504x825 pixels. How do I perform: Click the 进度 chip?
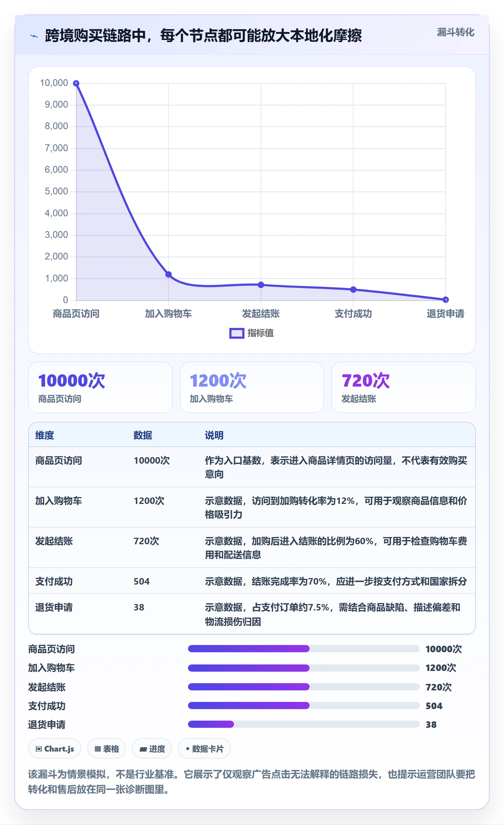pyautogui.click(x=152, y=749)
